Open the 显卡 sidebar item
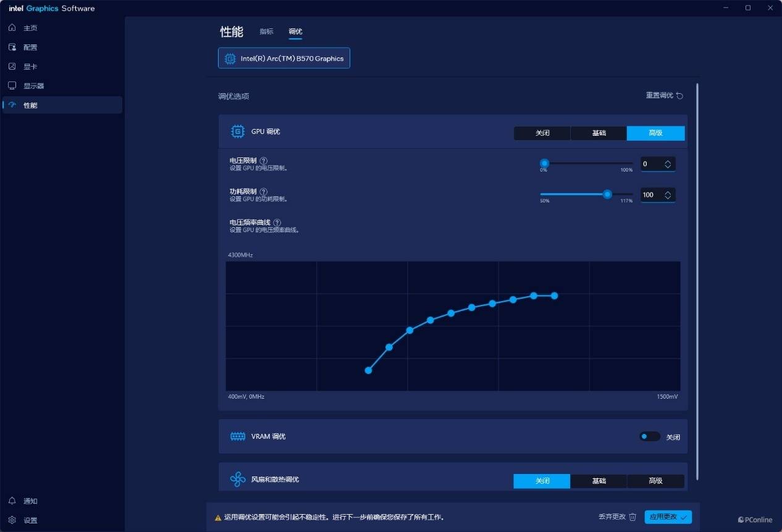Viewport: 782px width, 532px height. tap(62, 67)
